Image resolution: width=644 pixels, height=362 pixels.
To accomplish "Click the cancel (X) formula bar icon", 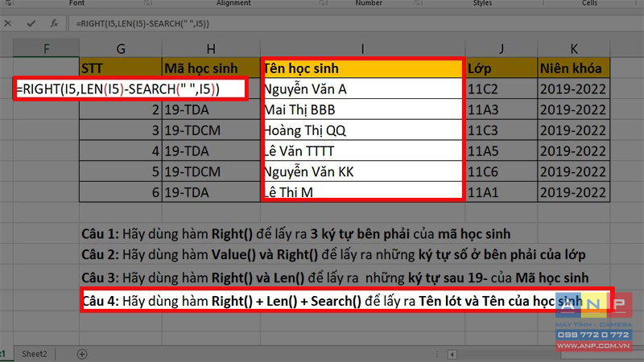I will tap(8, 23).
